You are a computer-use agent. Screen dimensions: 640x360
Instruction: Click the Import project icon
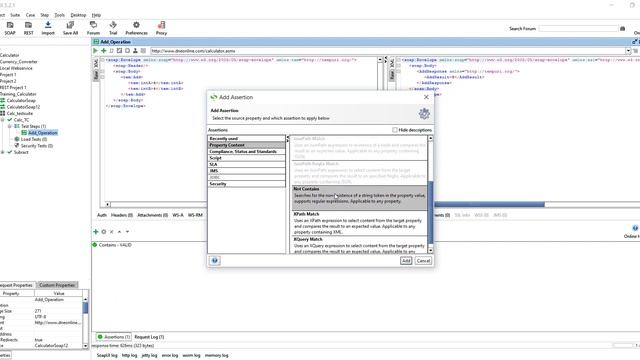click(x=48, y=25)
